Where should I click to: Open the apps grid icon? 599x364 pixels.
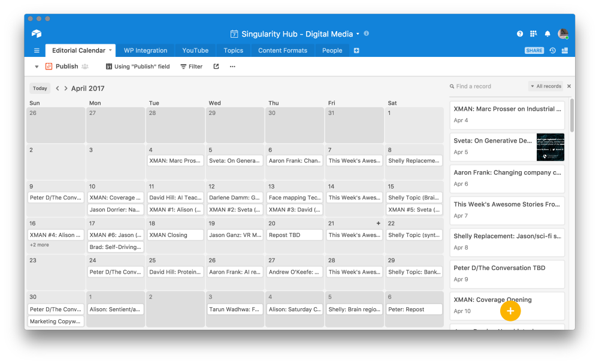point(534,34)
